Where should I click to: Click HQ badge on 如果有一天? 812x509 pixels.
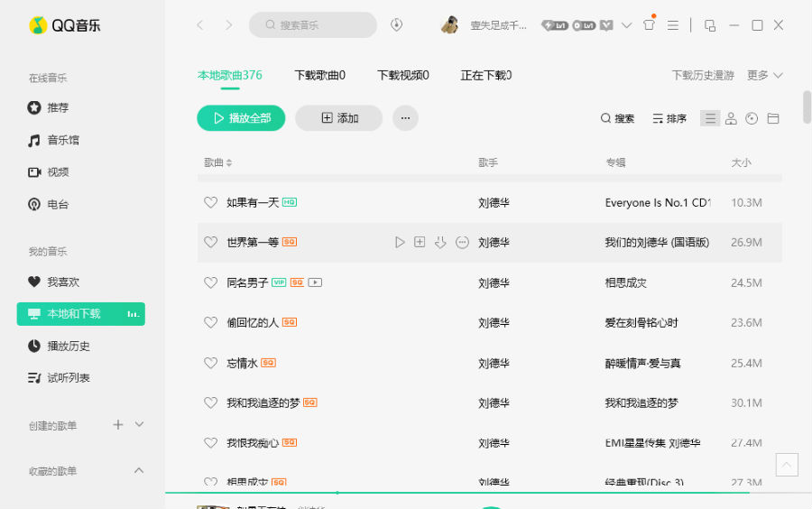coord(290,202)
